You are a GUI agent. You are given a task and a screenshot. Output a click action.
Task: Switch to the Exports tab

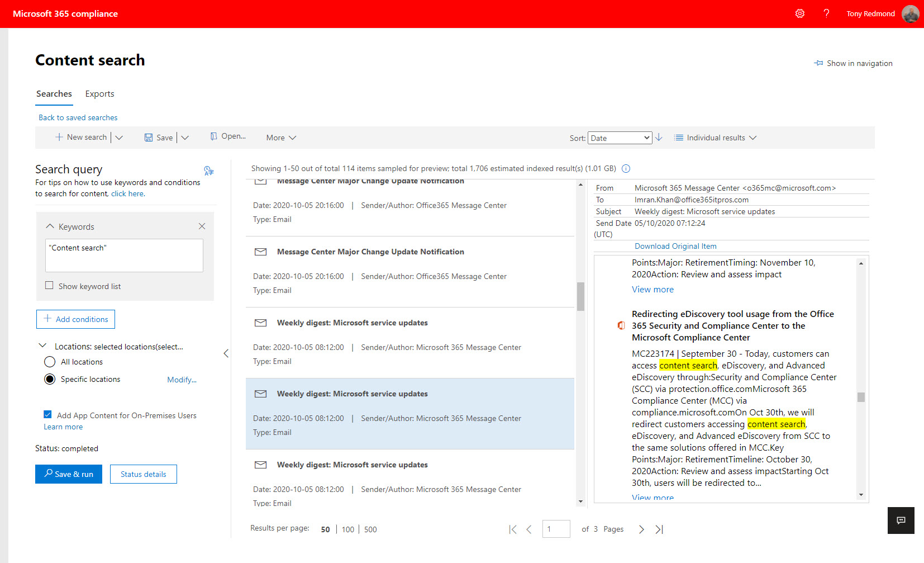(x=99, y=94)
